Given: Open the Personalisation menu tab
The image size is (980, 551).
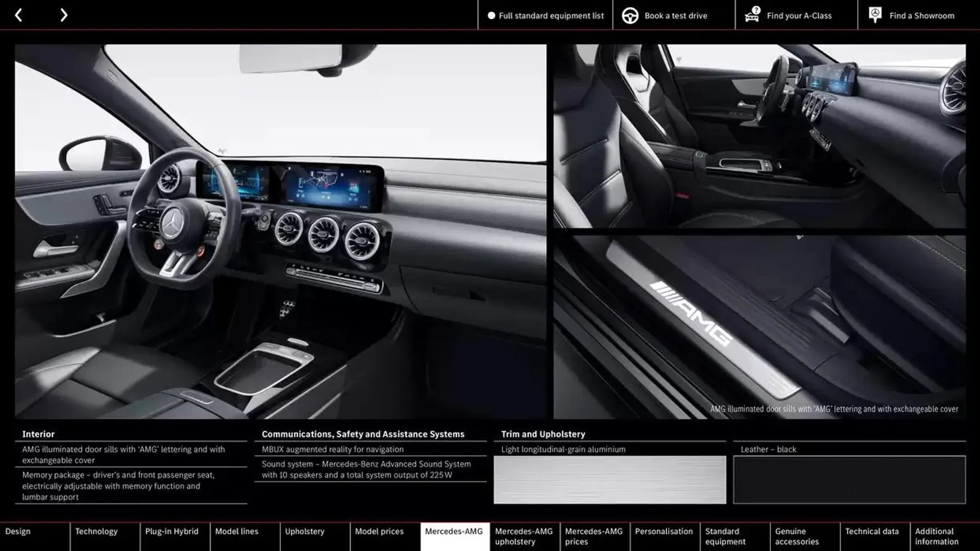Looking at the screenshot, I should pos(664,536).
